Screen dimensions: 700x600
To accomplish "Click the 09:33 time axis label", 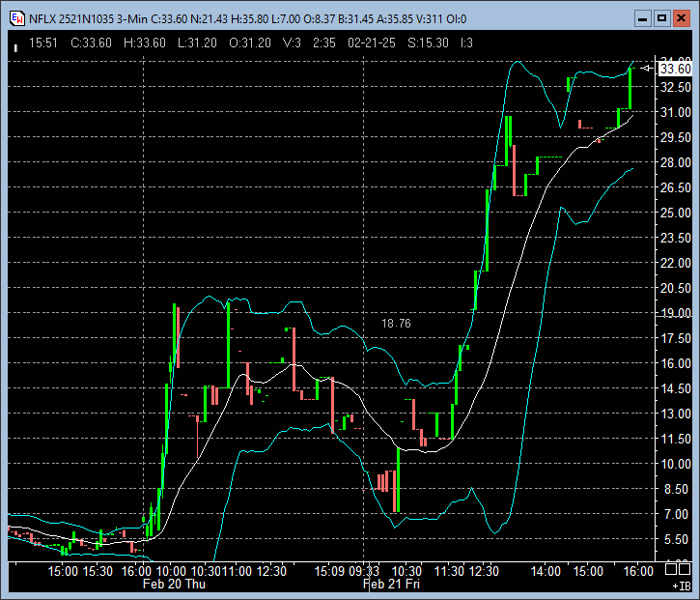I will pyautogui.click(x=364, y=571).
